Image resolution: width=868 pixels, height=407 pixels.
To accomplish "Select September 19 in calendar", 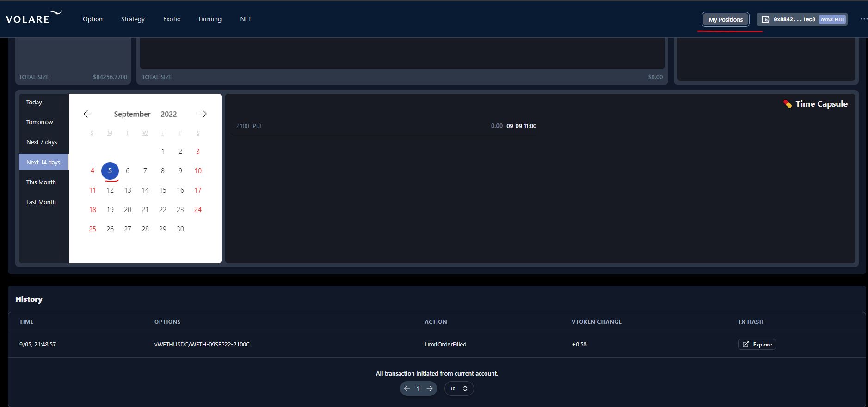I will pyautogui.click(x=110, y=210).
